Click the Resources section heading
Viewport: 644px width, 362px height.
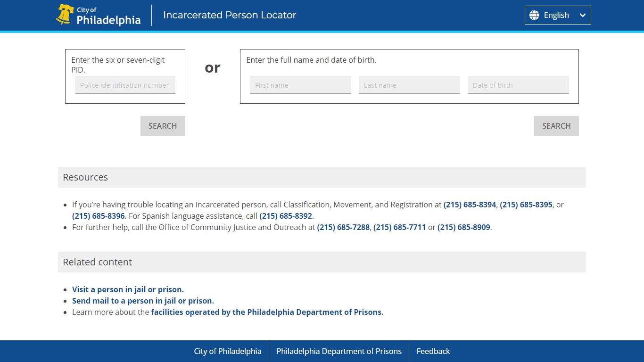tap(85, 177)
